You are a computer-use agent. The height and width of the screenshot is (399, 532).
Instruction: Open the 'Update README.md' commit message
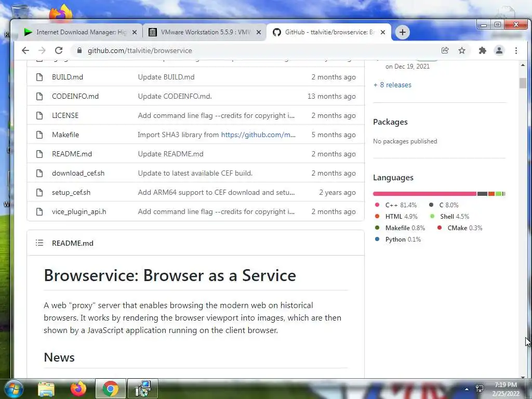[170, 154]
